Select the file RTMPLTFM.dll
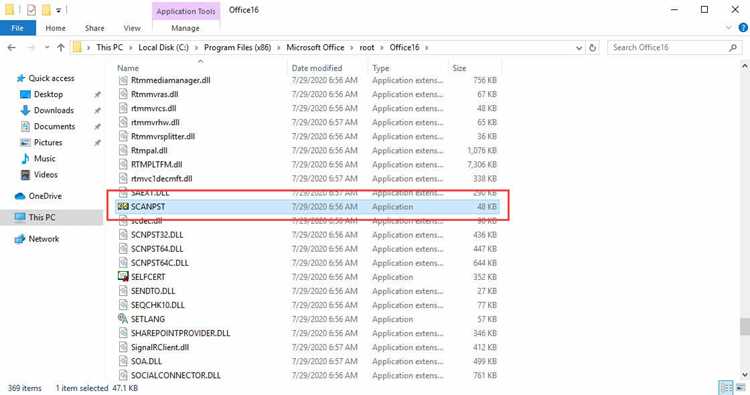The image size is (750, 395). click(156, 165)
